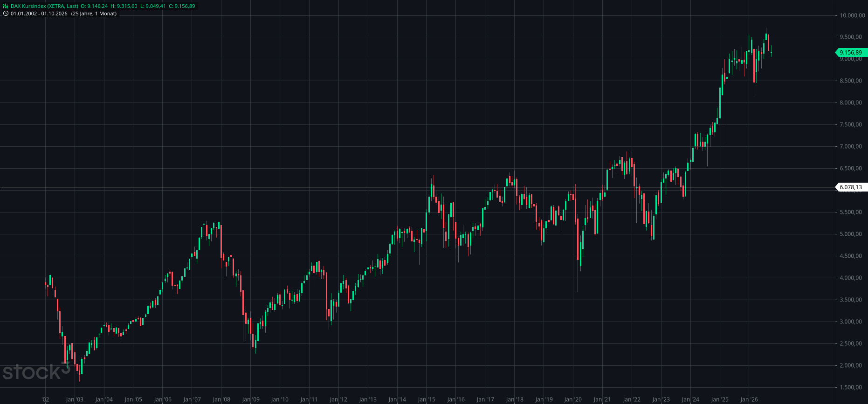This screenshot has width=868, height=404.
Task: Click the candlestick chart-type icon beside DAX title
Action: tap(6, 6)
